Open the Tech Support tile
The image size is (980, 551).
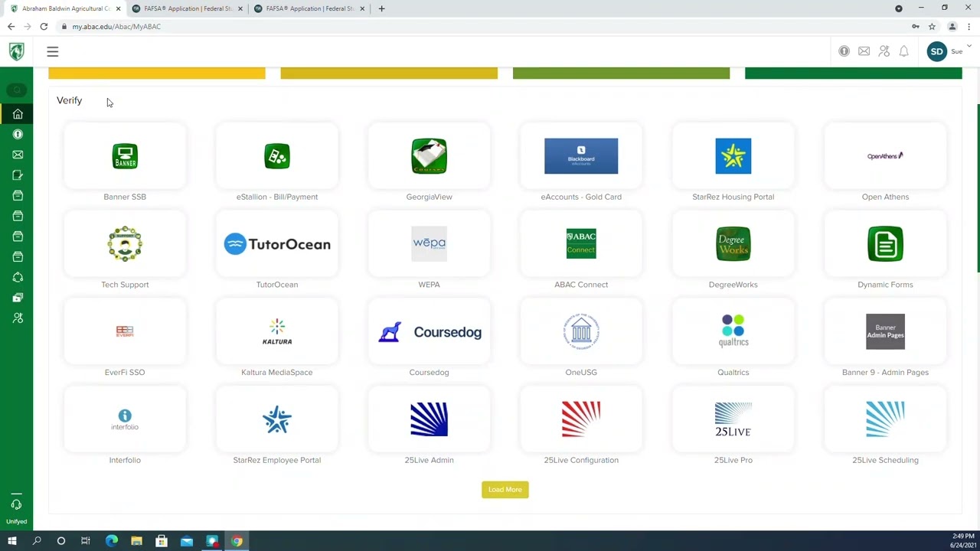[x=125, y=244]
